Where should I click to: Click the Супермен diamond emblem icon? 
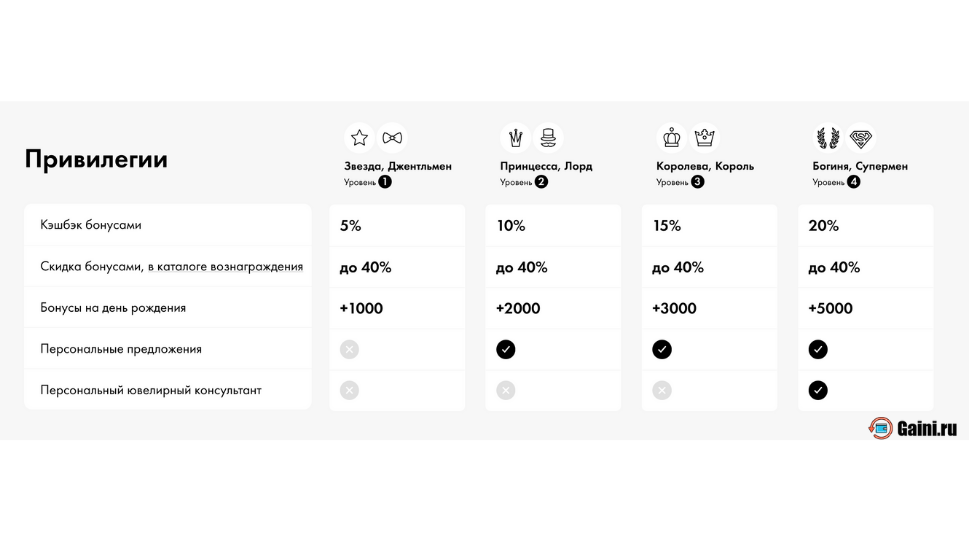860,138
